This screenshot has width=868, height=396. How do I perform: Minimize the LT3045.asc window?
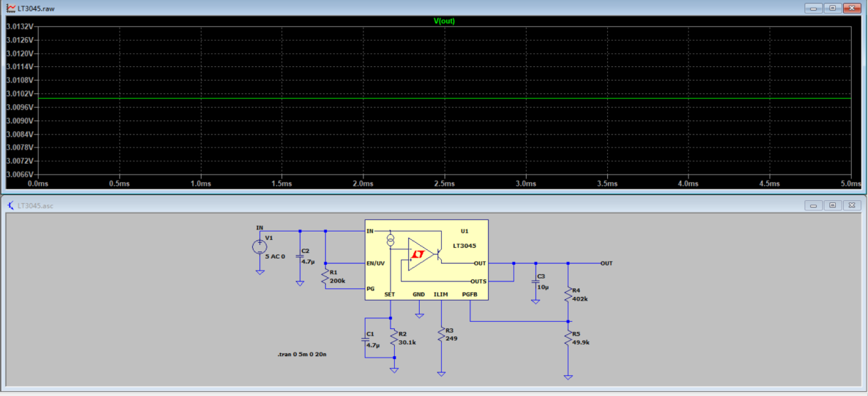[x=814, y=205]
